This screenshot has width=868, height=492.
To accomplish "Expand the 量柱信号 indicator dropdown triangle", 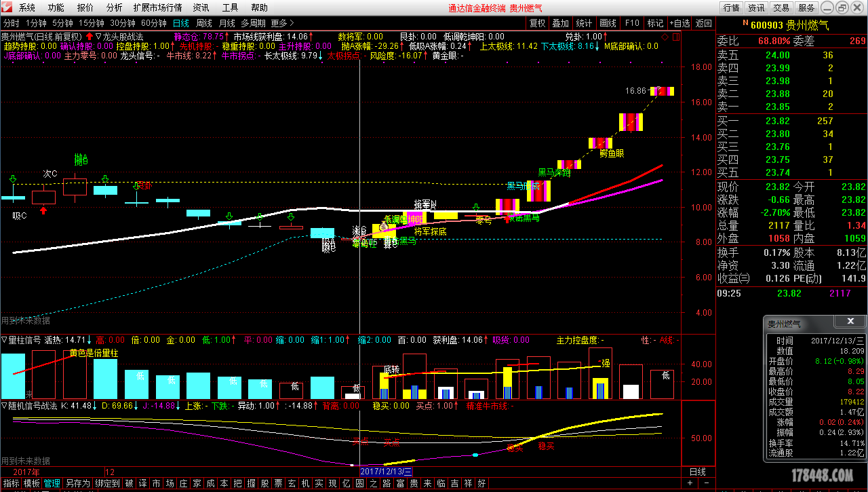I will (x=4, y=340).
